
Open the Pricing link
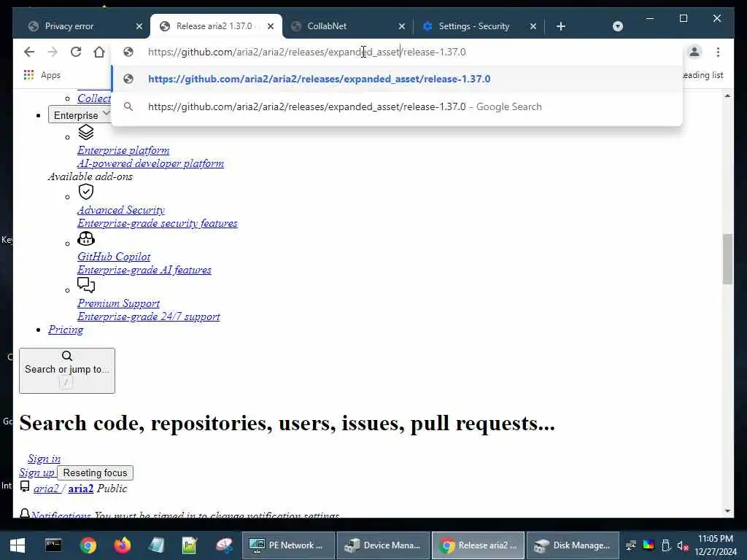point(66,330)
